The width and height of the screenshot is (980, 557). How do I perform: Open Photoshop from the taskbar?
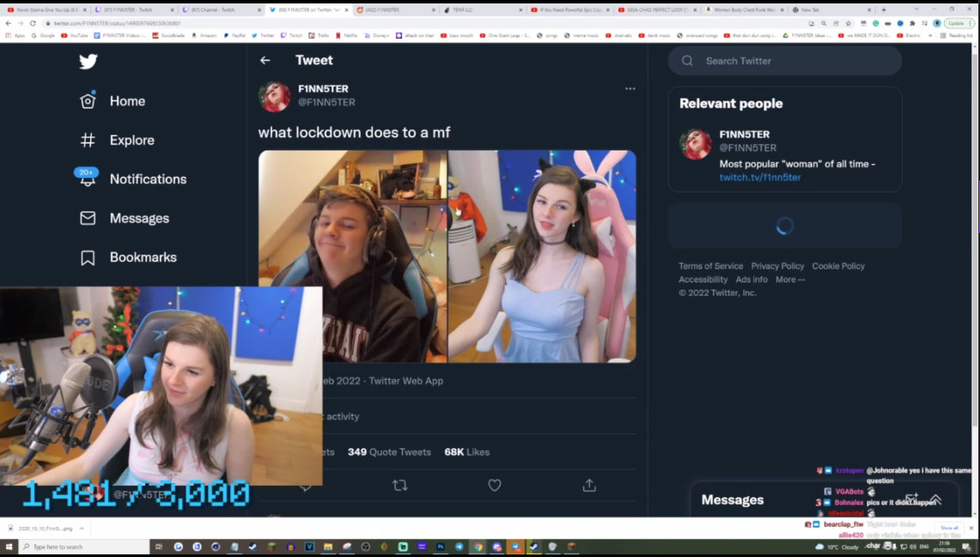(x=441, y=547)
